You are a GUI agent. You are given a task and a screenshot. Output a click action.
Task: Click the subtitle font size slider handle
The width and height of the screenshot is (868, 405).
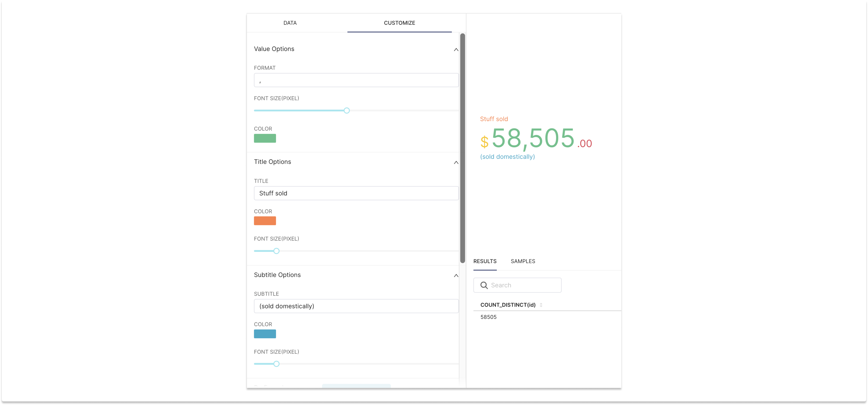pos(276,364)
